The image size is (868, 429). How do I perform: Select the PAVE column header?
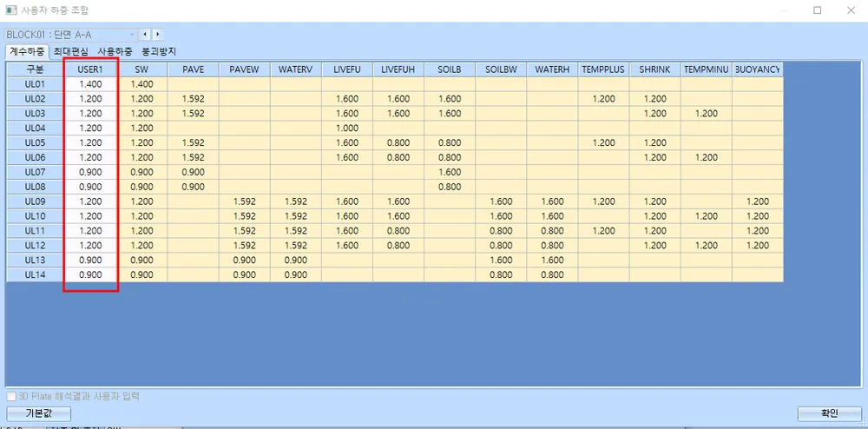pyautogui.click(x=194, y=69)
